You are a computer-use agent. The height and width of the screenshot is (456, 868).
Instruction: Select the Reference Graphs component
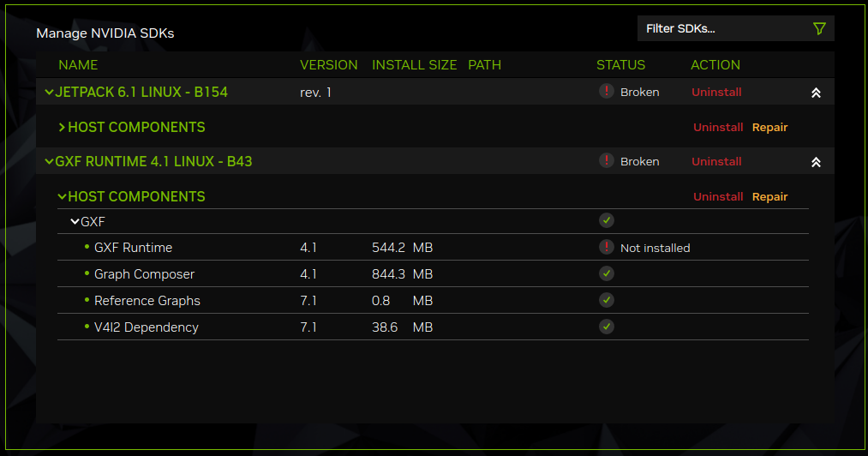click(x=147, y=301)
